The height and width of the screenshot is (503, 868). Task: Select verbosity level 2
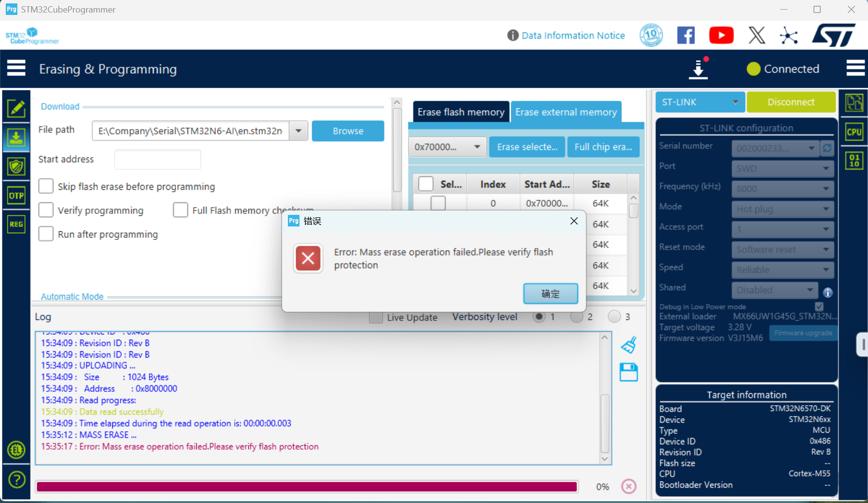(x=577, y=317)
